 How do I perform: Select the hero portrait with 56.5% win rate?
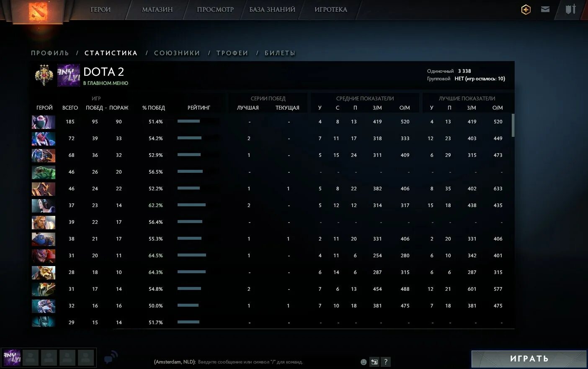[x=44, y=172]
